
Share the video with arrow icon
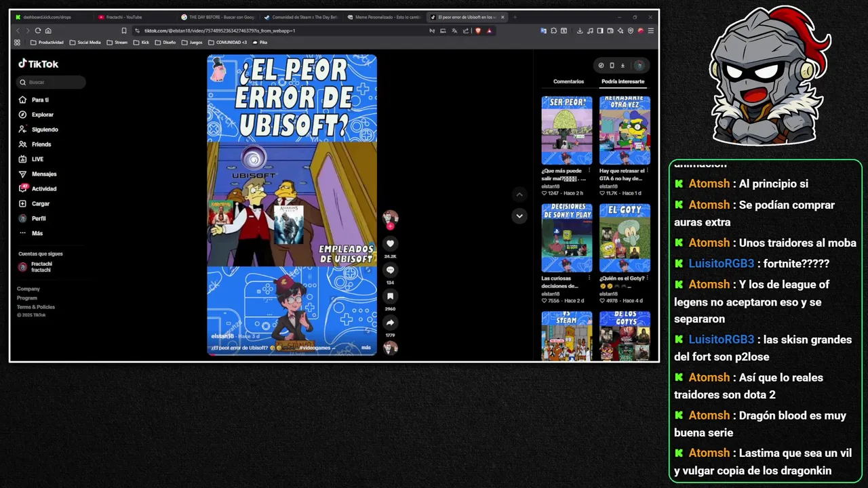(390, 323)
